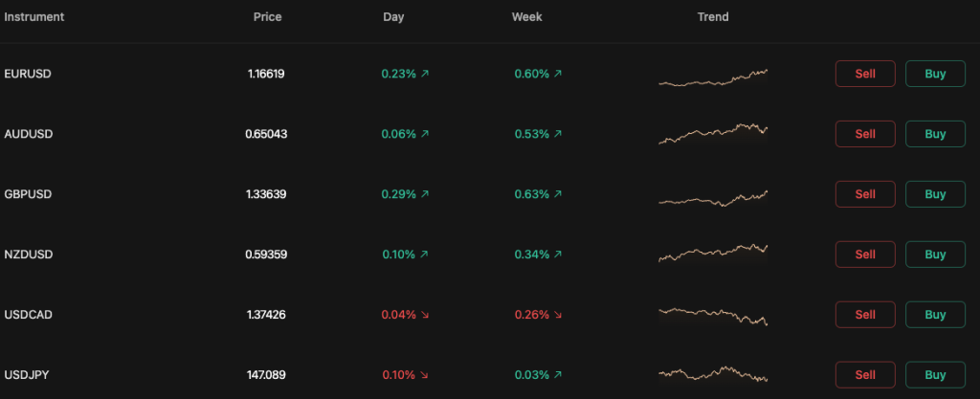Click the down arrow beside USDCAD week change
Screen dimensions: 980x399
click(x=558, y=315)
